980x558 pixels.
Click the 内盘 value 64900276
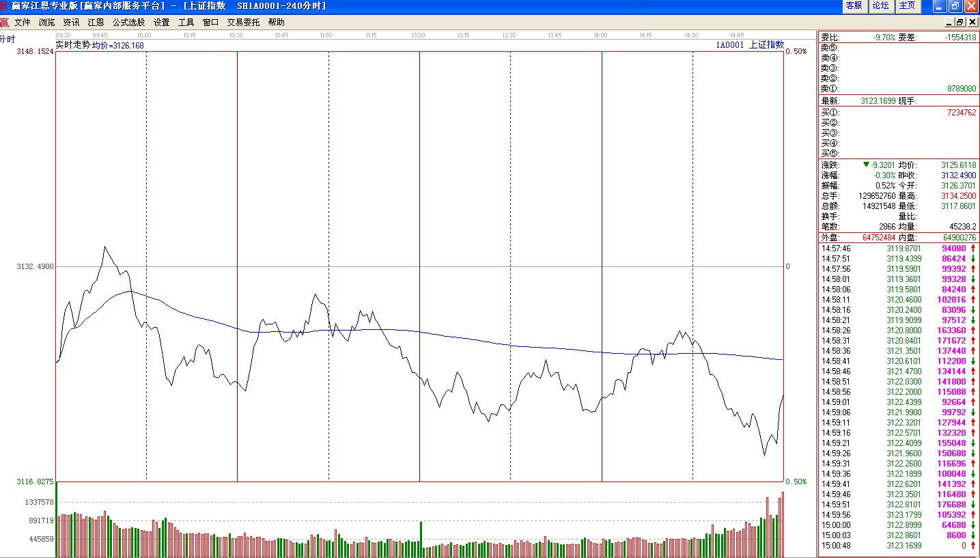click(x=960, y=238)
